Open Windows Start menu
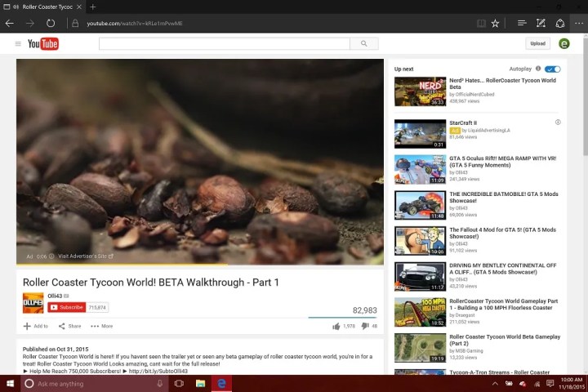The height and width of the screenshot is (392, 588). tap(10, 383)
